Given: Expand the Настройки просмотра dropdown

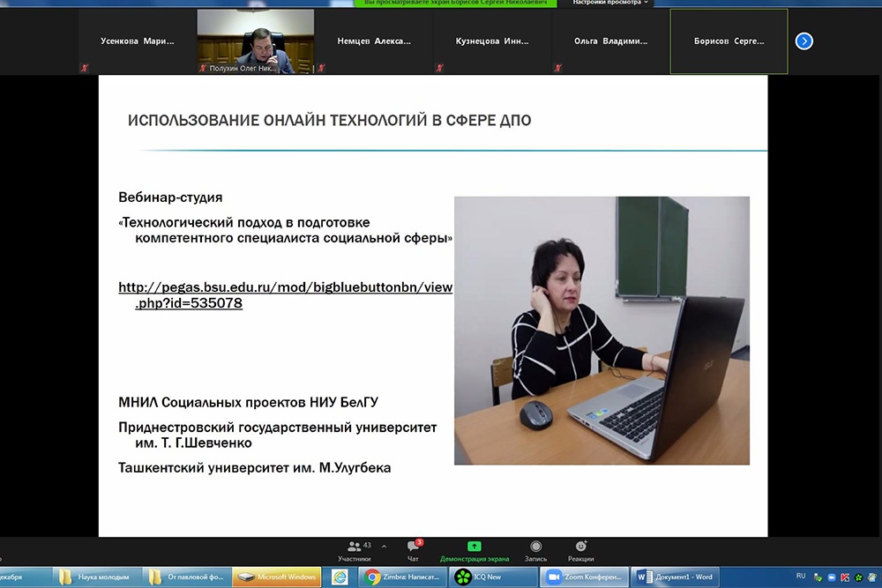Looking at the screenshot, I should [x=610, y=4].
